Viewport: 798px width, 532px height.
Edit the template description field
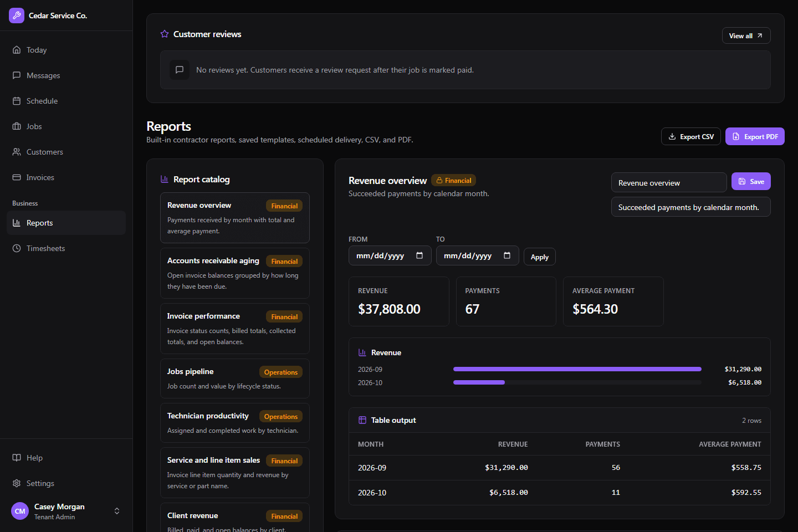pos(691,207)
